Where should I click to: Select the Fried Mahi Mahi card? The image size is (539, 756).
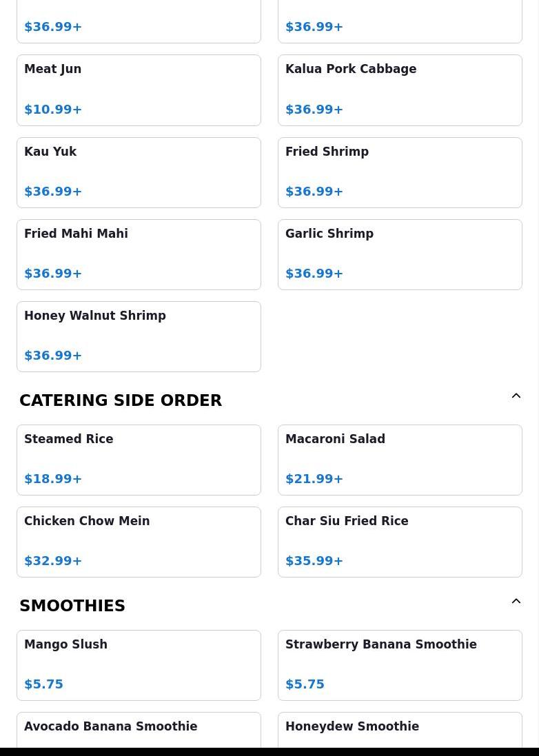(x=139, y=254)
